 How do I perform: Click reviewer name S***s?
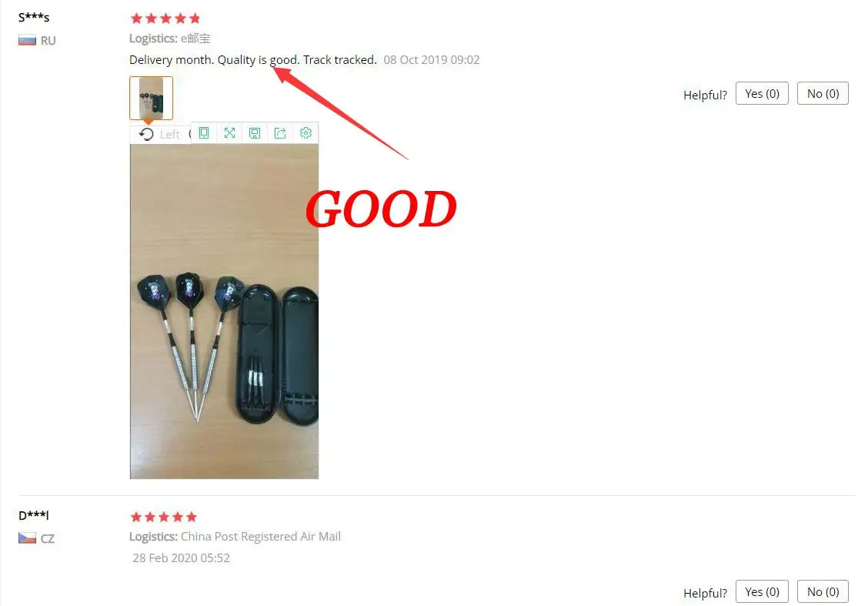click(x=34, y=17)
